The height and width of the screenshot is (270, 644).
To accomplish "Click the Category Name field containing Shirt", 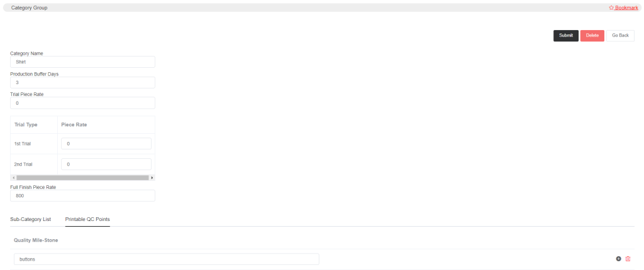I will coord(82,62).
